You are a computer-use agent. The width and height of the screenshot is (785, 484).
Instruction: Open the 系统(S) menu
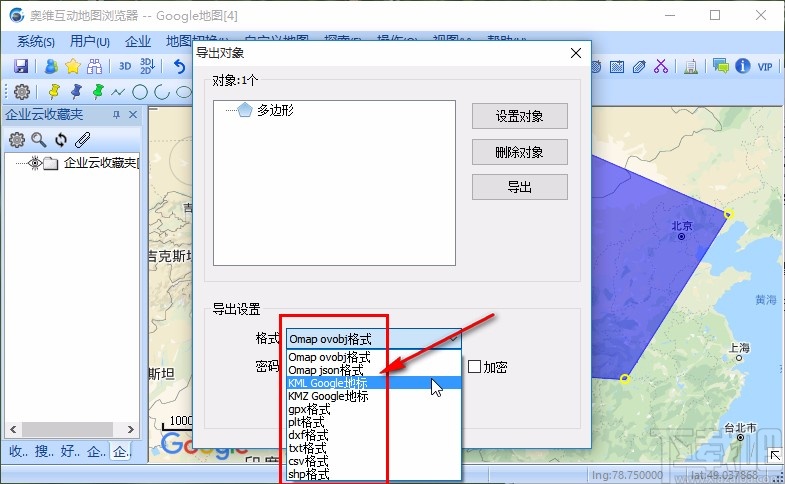click(36, 42)
